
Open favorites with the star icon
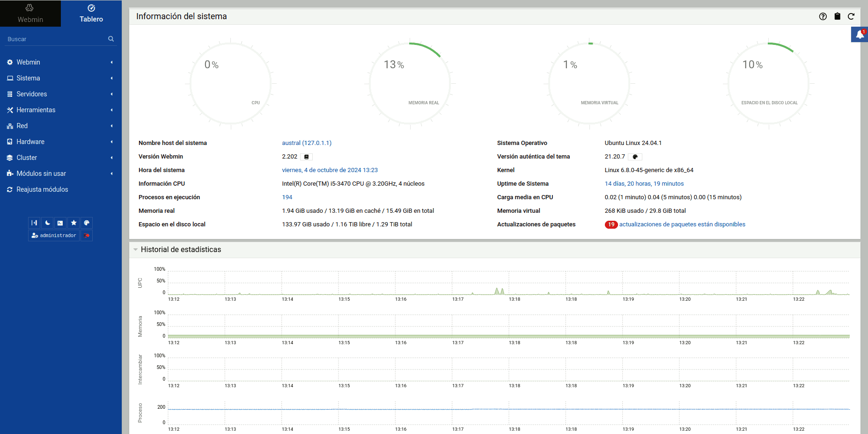click(74, 223)
